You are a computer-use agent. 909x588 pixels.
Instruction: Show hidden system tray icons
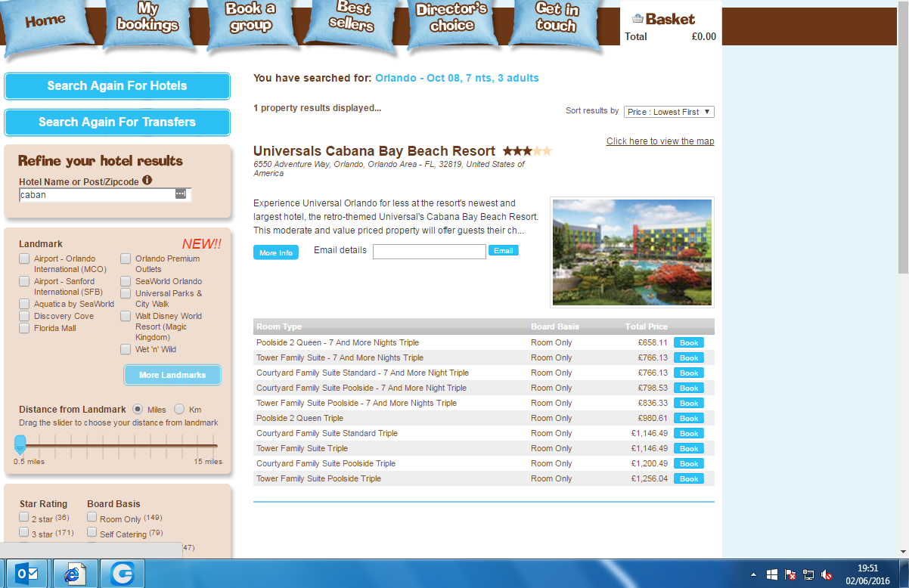coord(753,574)
